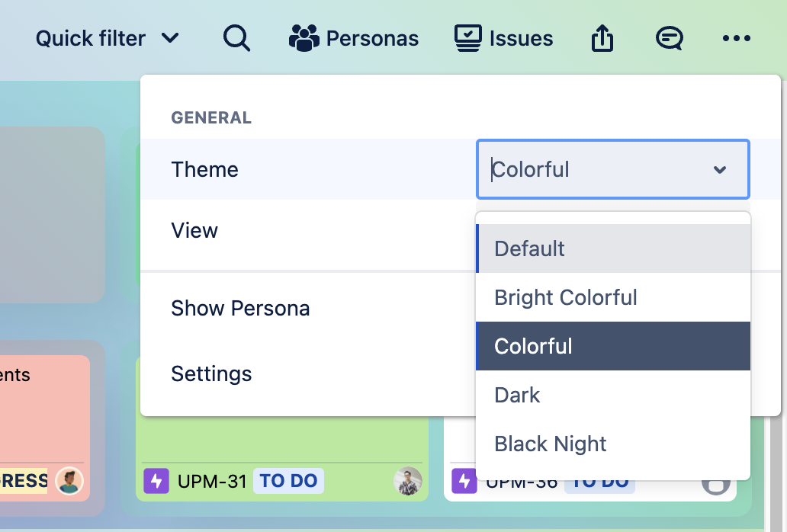Click the search magnifier icon
Screen dimensions: 787x532
236,37
